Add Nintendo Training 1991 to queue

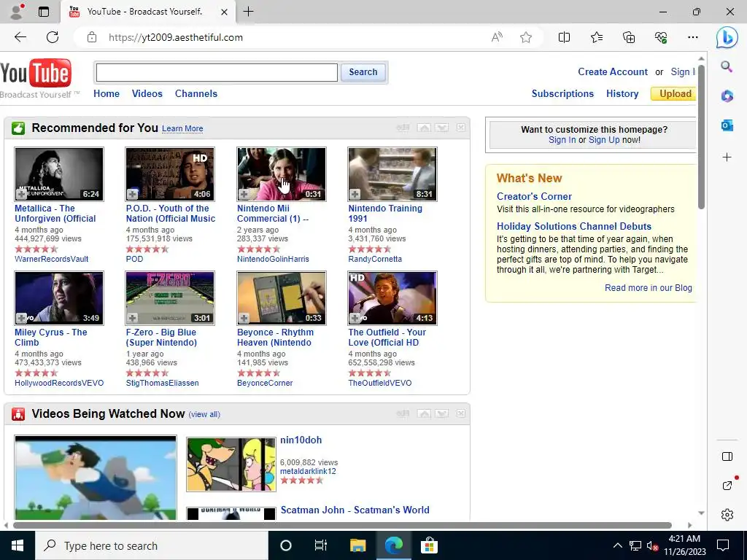355,194
